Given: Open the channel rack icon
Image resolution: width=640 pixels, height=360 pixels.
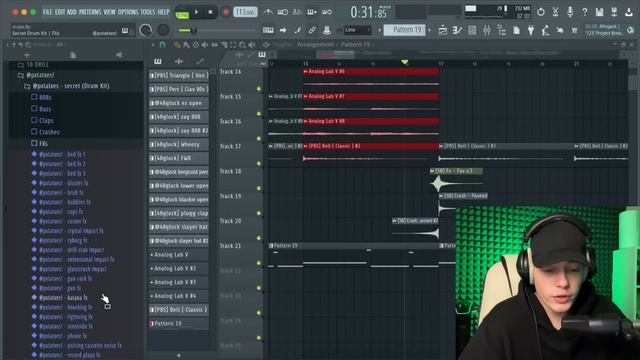Looking at the screenshot, I should (x=472, y=30).
